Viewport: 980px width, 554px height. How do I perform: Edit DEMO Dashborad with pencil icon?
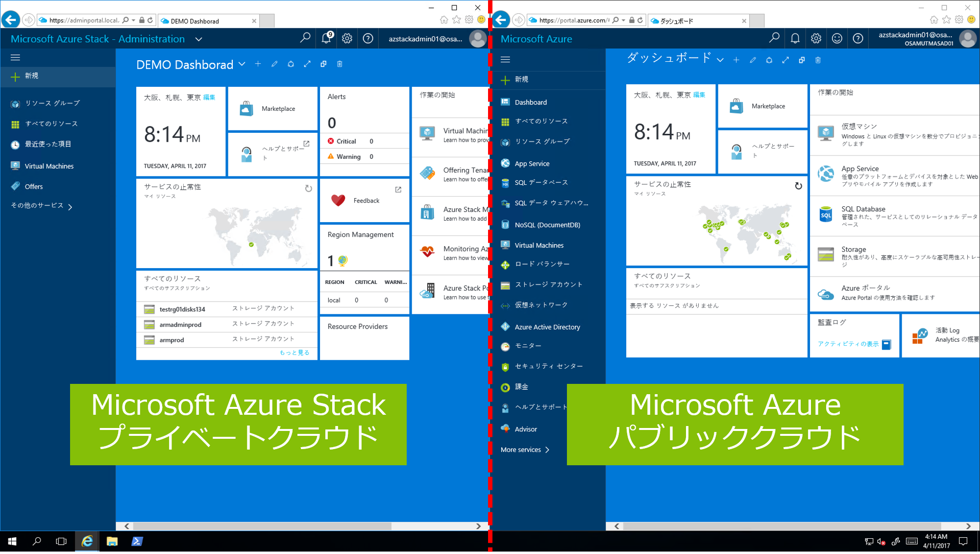coord(274,64)
